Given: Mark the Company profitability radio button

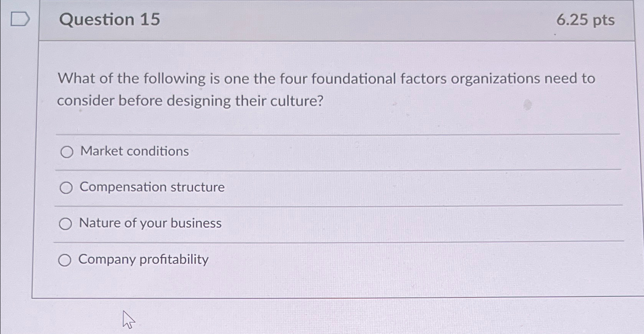Looking at the screenshot, I should pyautogui.click(x=65, y=260).
